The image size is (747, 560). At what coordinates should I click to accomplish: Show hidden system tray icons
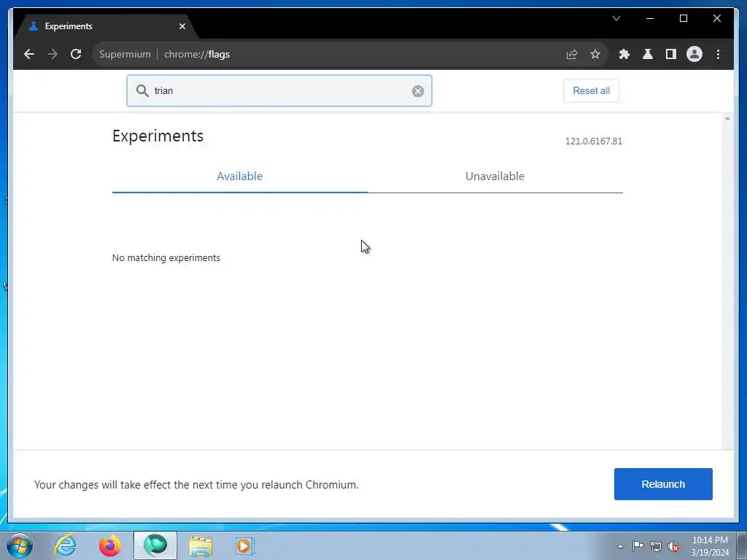[620, 546]
